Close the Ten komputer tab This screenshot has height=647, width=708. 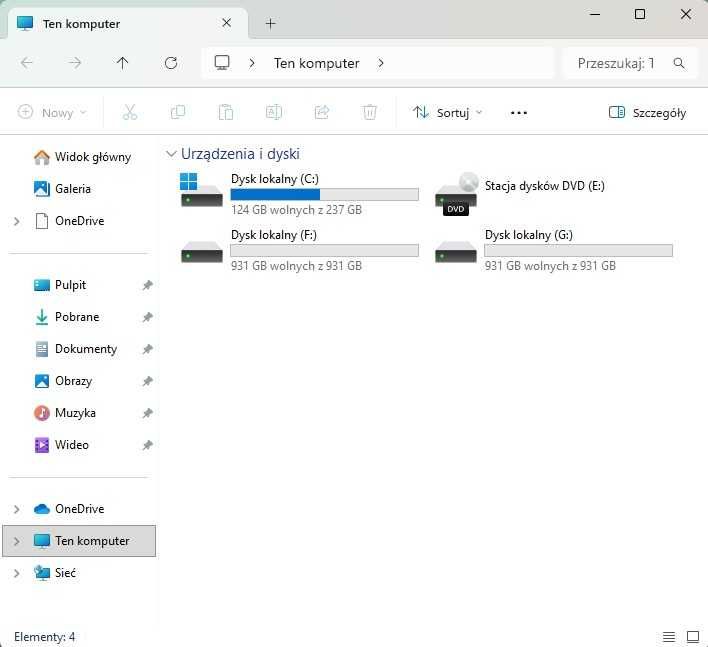coord(227,23)
